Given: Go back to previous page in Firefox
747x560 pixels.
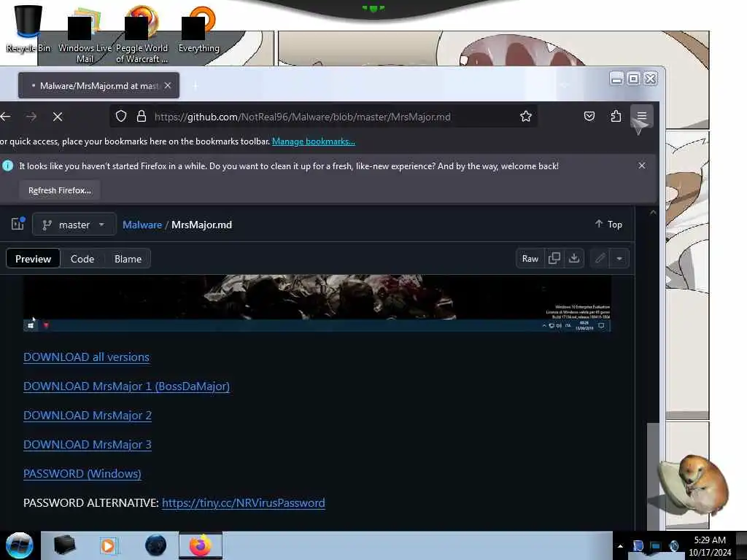Looking at the screenshot, I should click(6, 117).
